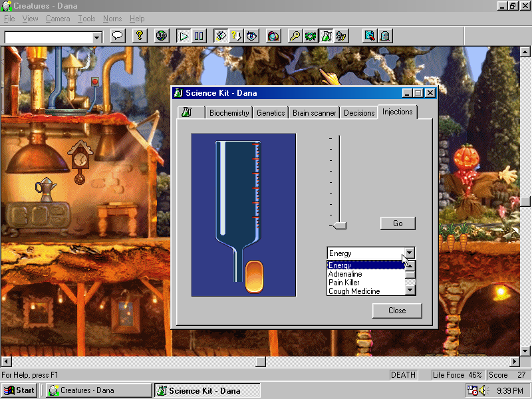Open the Norns menu
Image resolution: width=532 pixels, height=399 pixels.
pos(112,19)
